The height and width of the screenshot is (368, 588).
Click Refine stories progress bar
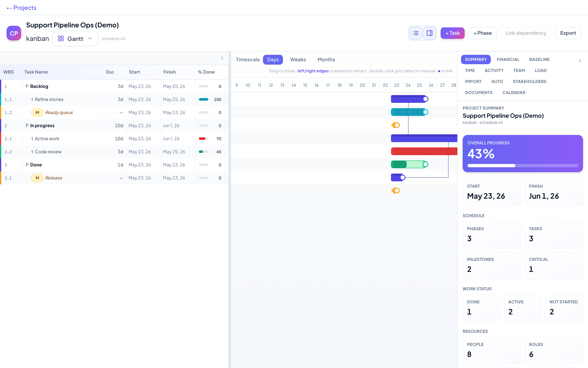203,99
